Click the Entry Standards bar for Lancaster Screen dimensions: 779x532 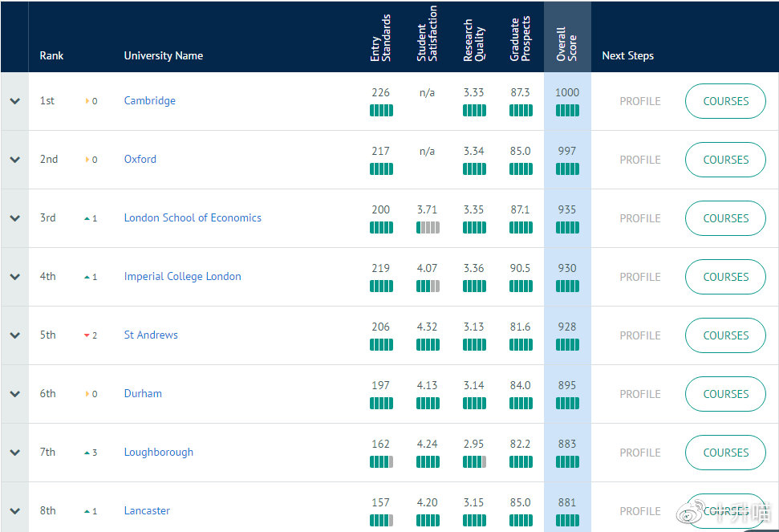pyautogui.click(x=381, y=521)
